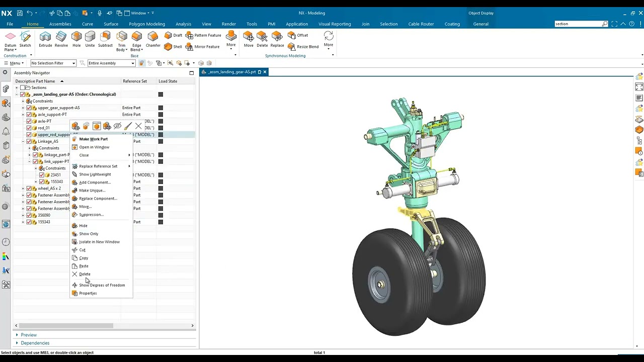
Task: Toggle the Linkage_AS checkbox
Action: click(x=29, y=141)
